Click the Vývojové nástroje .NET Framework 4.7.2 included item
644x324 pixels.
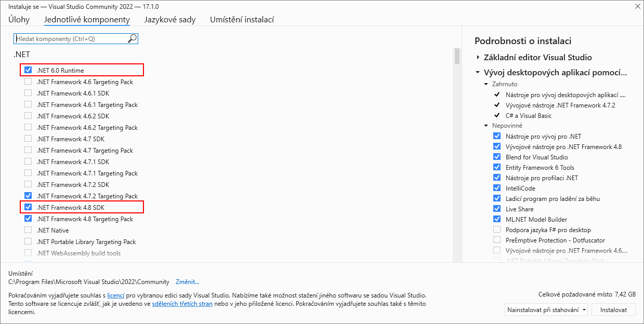[560, 105]
